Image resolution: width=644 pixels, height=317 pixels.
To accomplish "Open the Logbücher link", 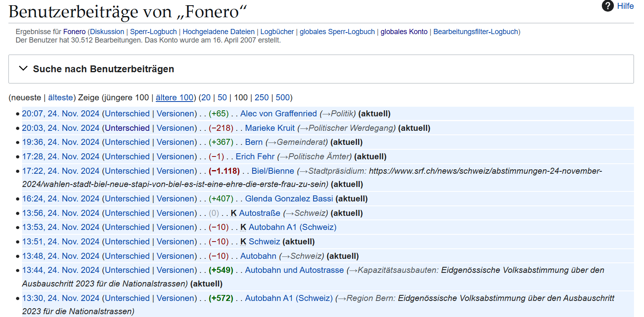I will point(277,32).
